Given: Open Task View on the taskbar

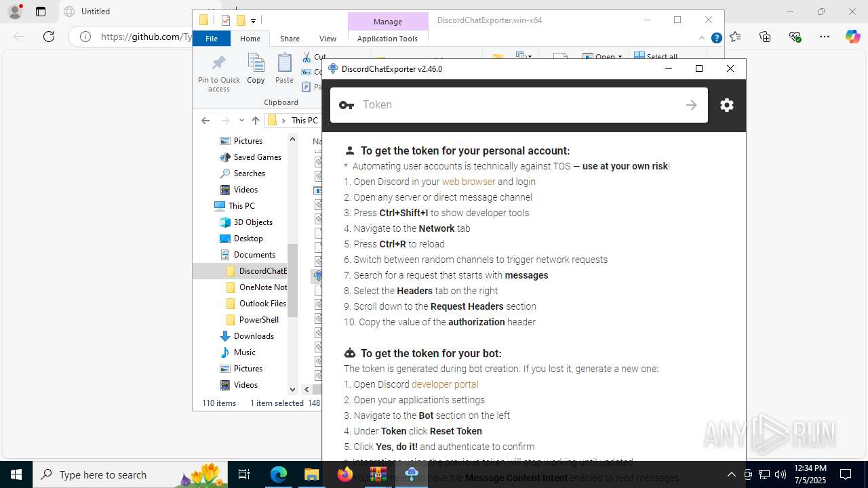Looking at the screenshot, I should tap(244, 474).
